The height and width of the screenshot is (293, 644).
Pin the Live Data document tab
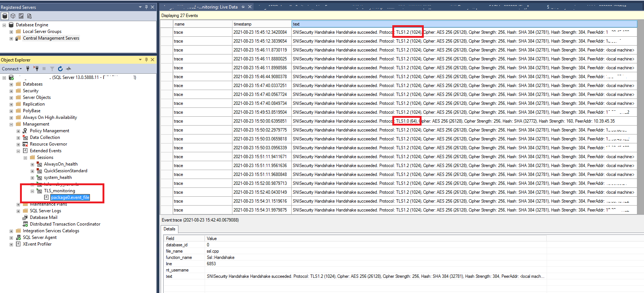(243, 7)
